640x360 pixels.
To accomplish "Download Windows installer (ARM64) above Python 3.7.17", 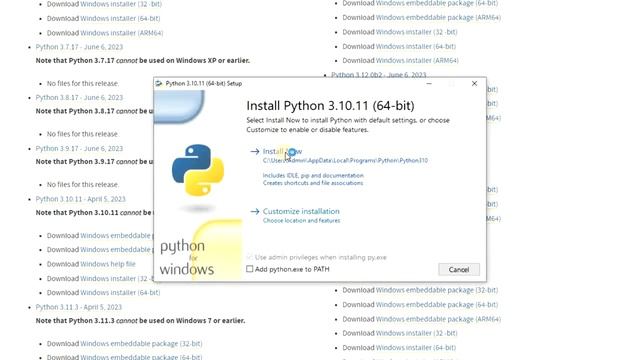I will tap(122, 33).
